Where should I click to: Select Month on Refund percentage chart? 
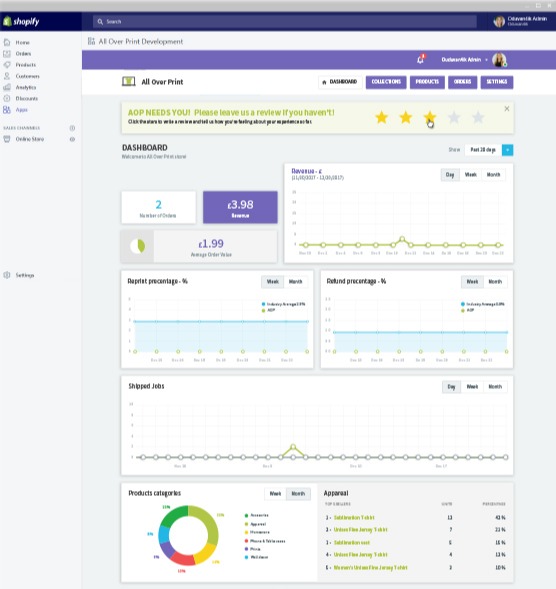coord(495,282)
